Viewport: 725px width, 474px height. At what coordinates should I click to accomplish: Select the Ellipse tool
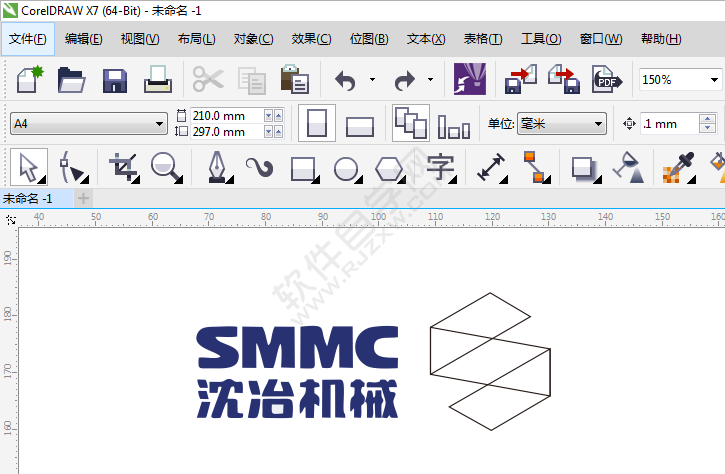pyautogui.click(x=346, y=169)
